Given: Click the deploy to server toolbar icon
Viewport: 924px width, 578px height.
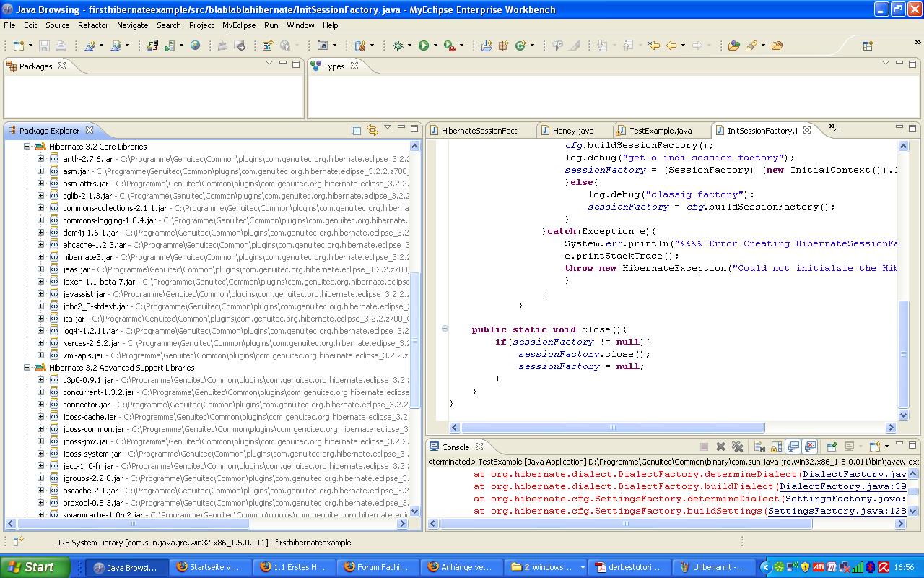Looking at the screenshot, I should tap(152, 46).
